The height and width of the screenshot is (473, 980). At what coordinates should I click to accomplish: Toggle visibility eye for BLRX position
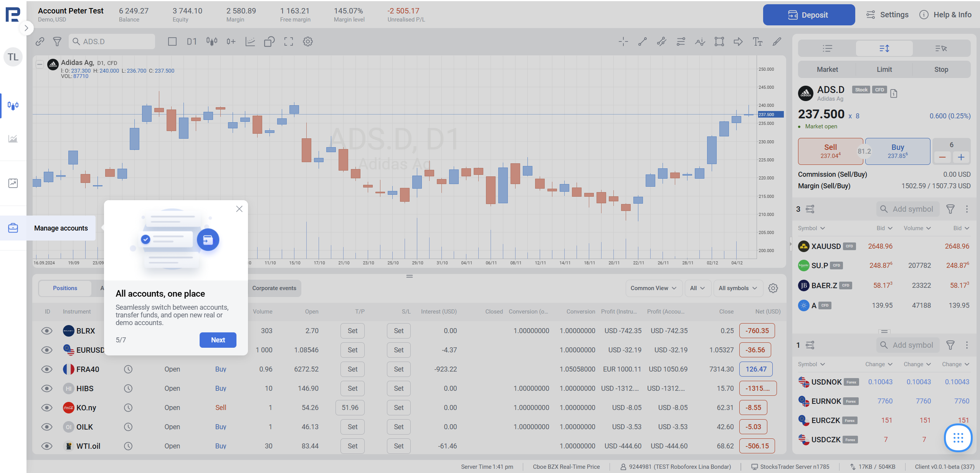pos(47,331)
